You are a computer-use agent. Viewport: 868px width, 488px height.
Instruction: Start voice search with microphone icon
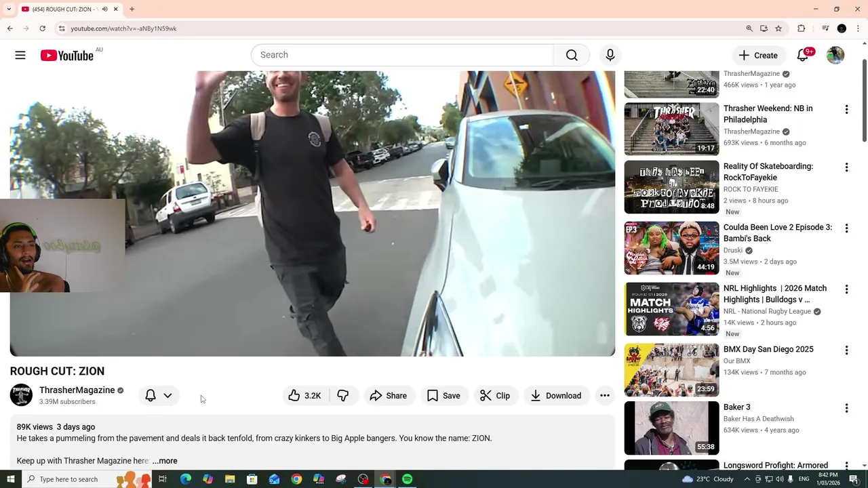[x=610, y=55]
